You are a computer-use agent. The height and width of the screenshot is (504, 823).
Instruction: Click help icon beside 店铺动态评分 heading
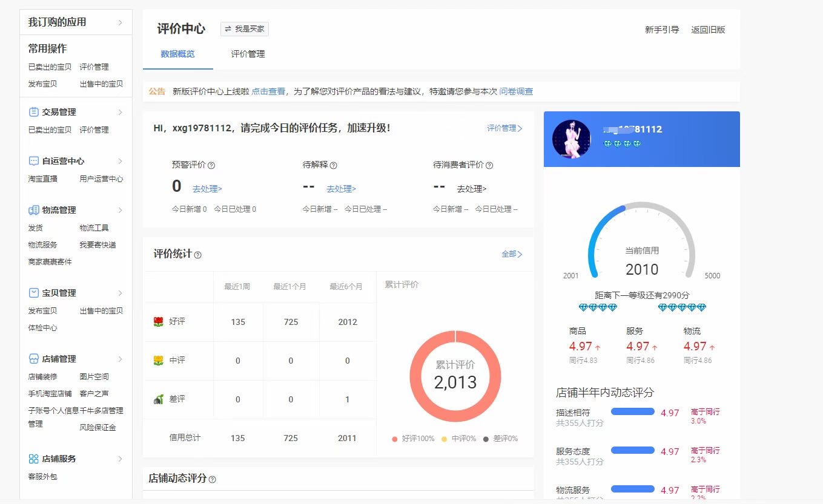click(212, 479)
